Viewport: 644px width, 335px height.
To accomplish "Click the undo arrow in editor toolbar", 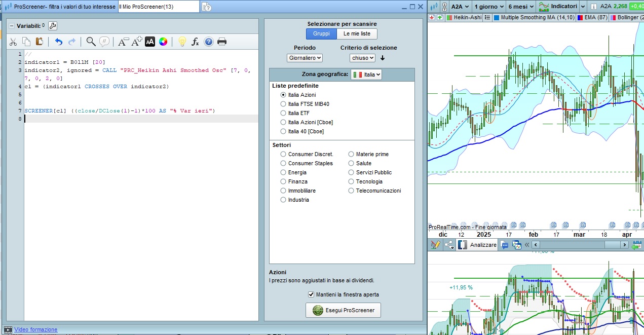I will 59,42.
